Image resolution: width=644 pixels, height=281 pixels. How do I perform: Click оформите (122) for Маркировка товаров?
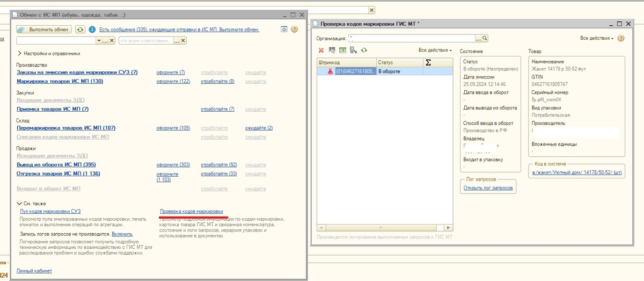click(173, 81)
